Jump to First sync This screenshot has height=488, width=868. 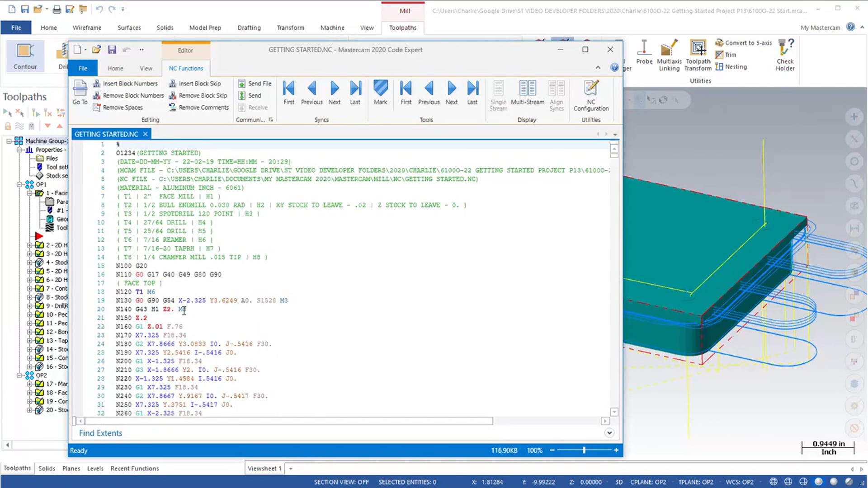click(x=289, y=92)
